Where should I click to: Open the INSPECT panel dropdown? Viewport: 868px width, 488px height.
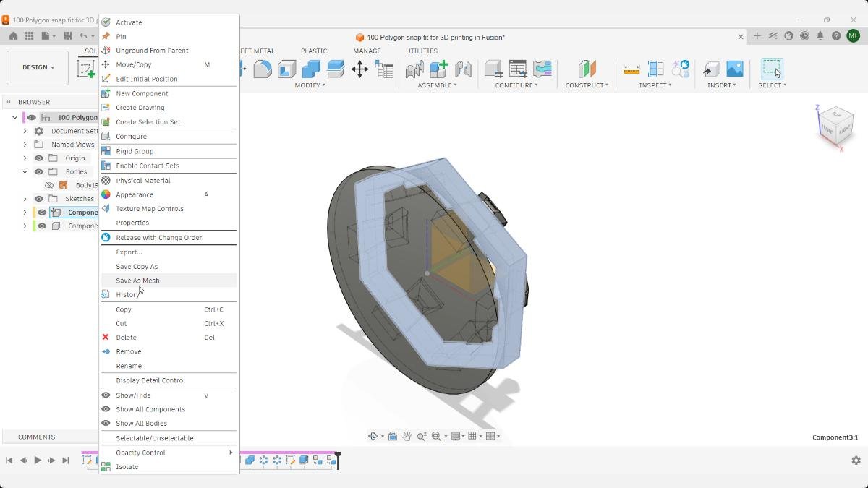coord(655,85)
